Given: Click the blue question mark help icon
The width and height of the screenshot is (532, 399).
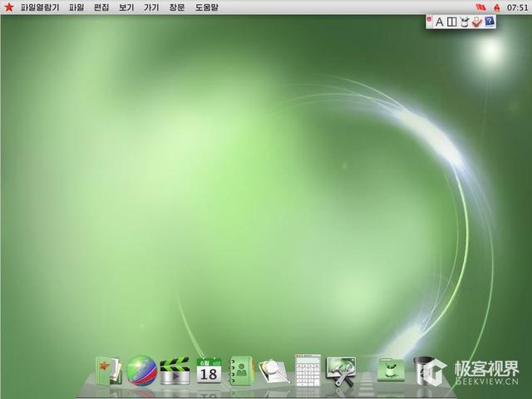Looking at the screenshot, I should click(x=490, y=22).
